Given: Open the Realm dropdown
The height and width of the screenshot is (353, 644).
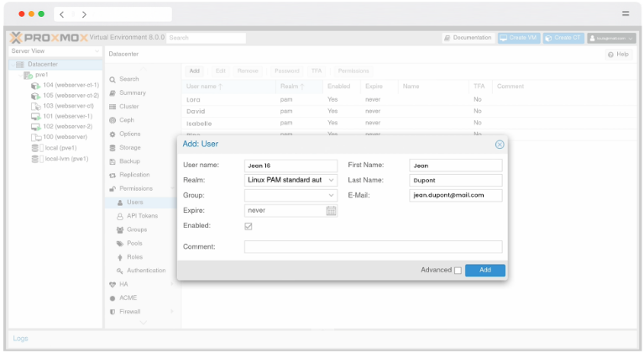Looking at the screenshot, I should click(x=332, y=180).
